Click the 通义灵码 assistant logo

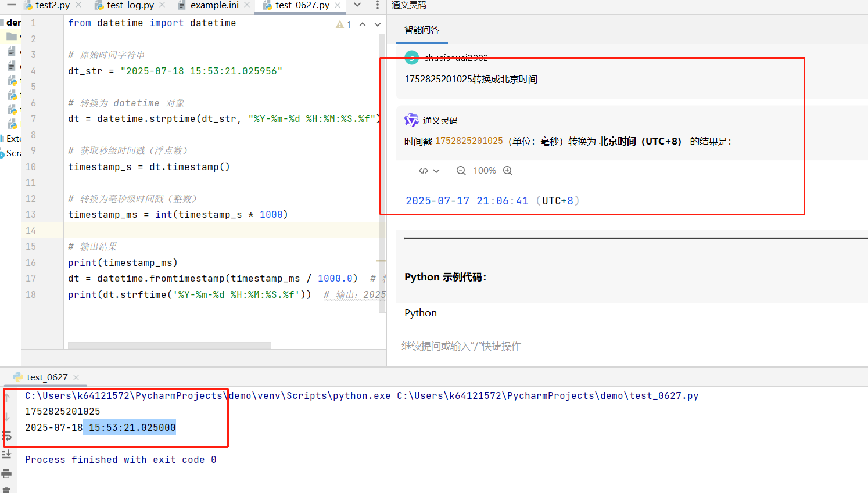(411, 120)
